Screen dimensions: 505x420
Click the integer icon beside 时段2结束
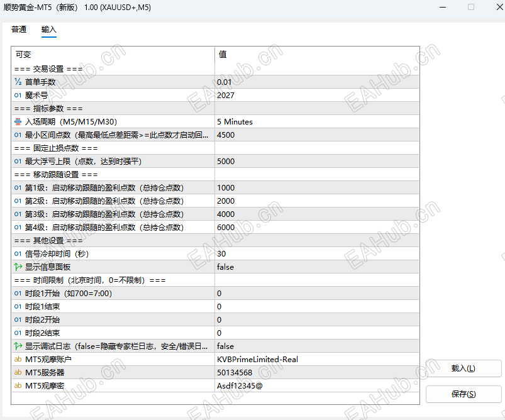[18, 333]
